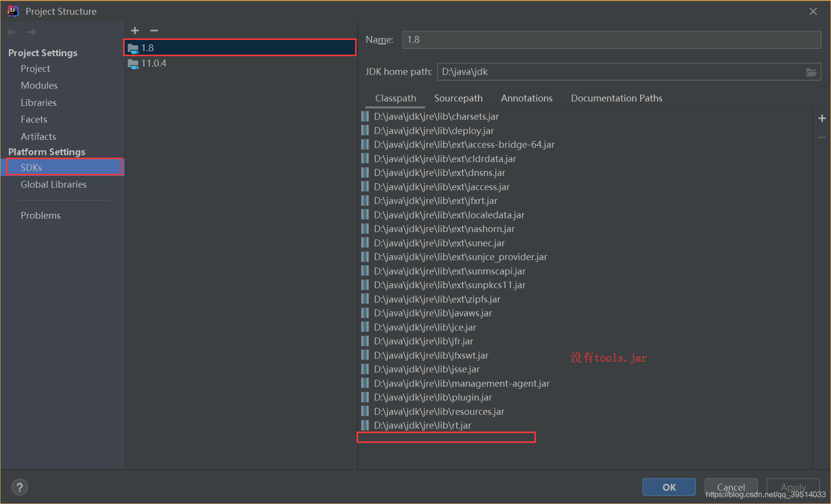The image size is (831, 504).
Task: Select Modules in the sidebar
Action: tap(39, 85)
